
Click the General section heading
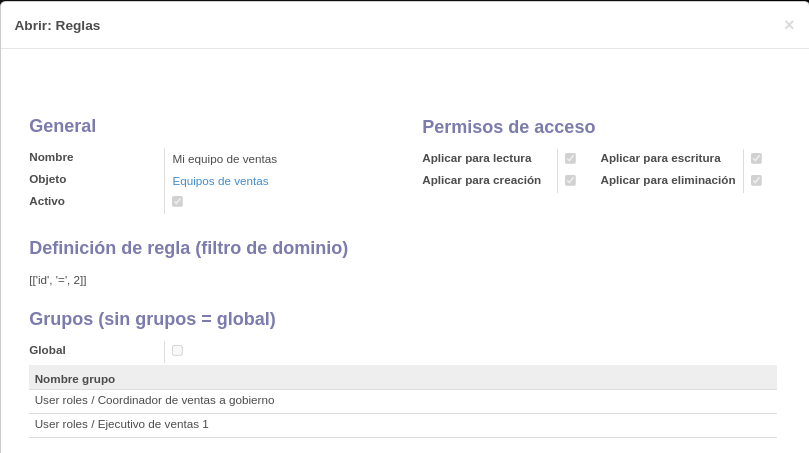click(x=62, y=126)
